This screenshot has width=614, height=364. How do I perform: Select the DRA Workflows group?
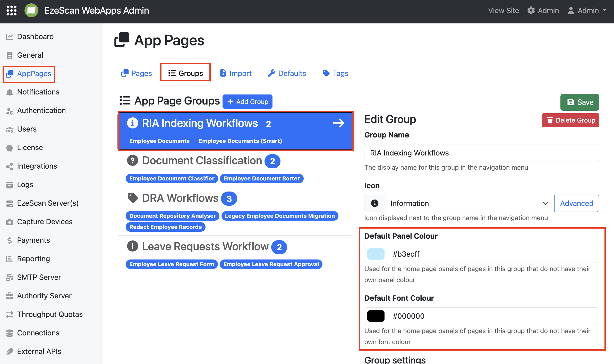point(235,211)
